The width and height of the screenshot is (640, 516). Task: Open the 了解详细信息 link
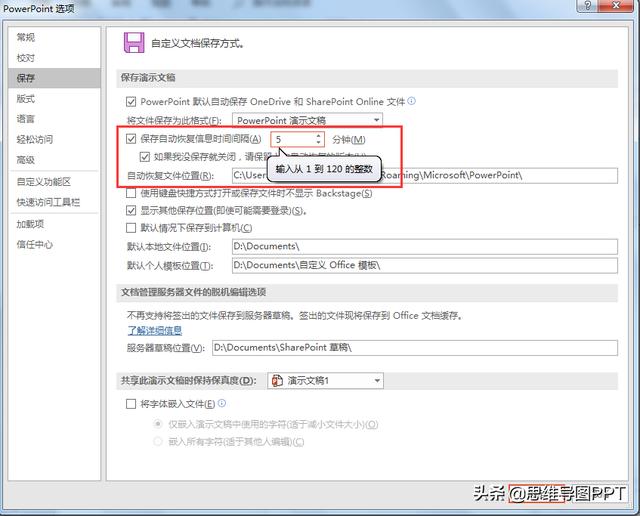point(155,330)
